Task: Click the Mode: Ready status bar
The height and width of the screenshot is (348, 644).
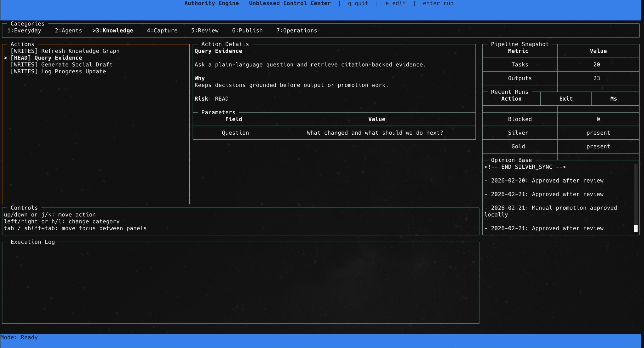Action: coord(19,338)
